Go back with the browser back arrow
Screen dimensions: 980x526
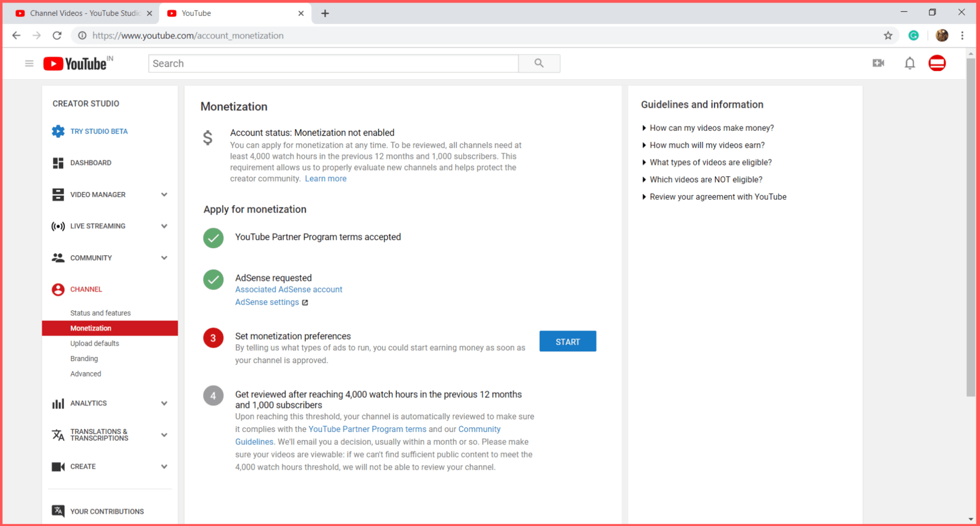click(16, 35)
